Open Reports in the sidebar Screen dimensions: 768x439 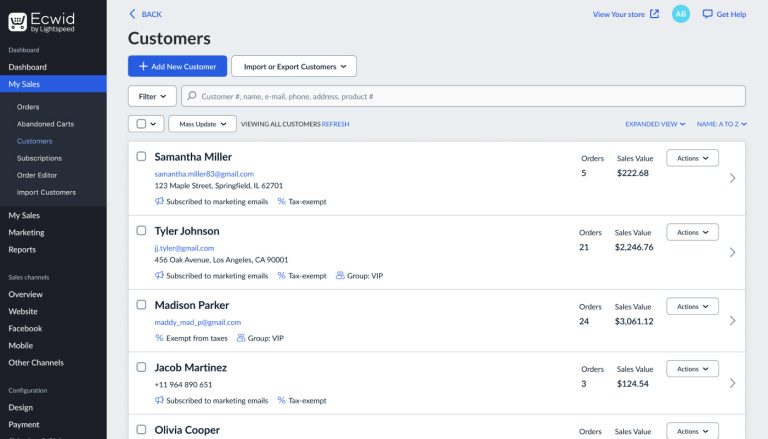(22, 249)
